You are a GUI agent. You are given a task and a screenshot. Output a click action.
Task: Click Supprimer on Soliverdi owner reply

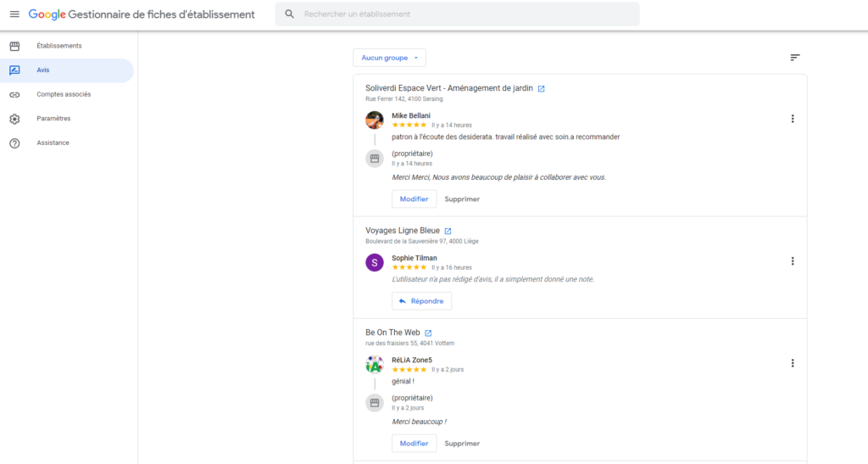462,198
